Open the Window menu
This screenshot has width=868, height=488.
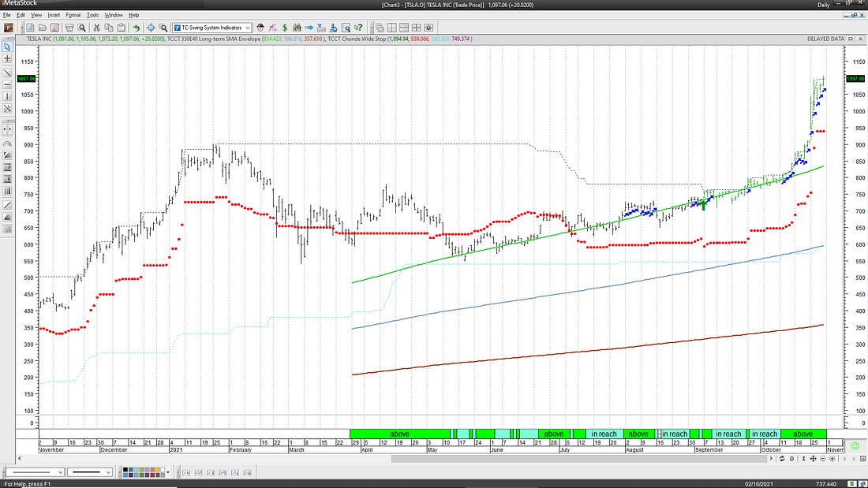pyautogui.click(x=114, y=15)
